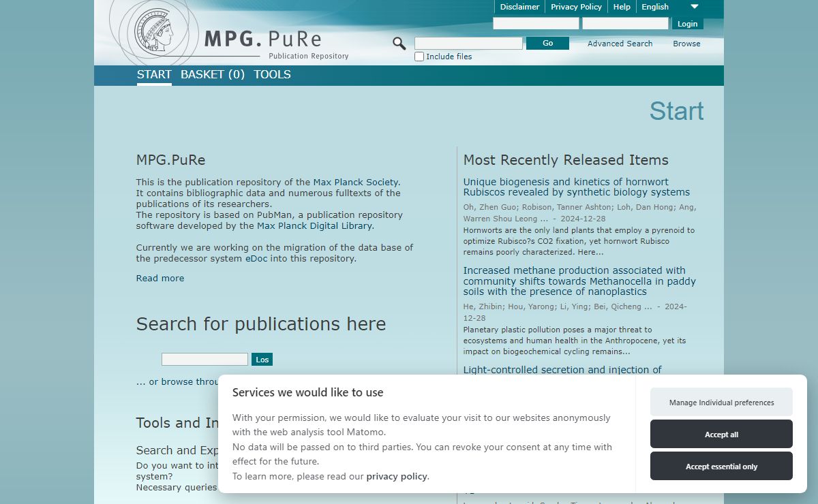Viewport: 818px width, 504px height.
Task: Click the Most Recently Released Items heading
Action: (566, 160)
